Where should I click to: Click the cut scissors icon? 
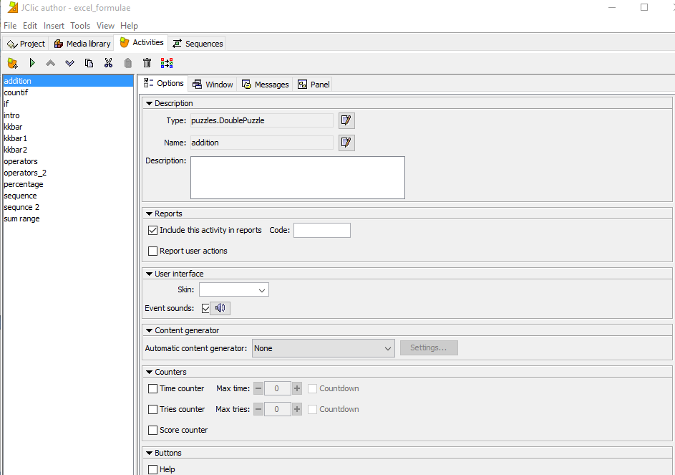(108, 63)
